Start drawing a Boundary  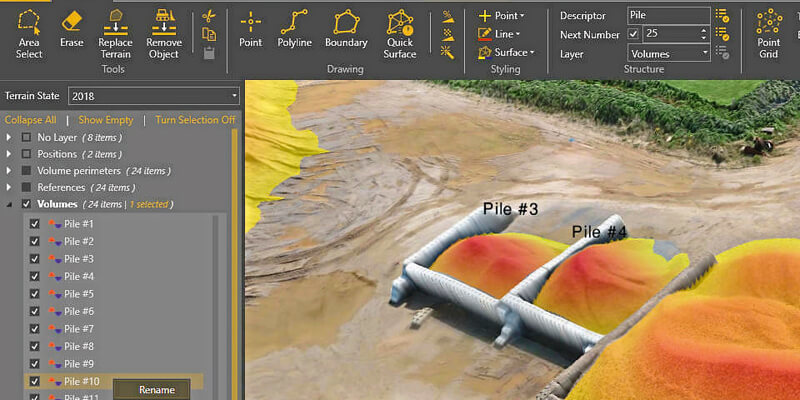346,29
